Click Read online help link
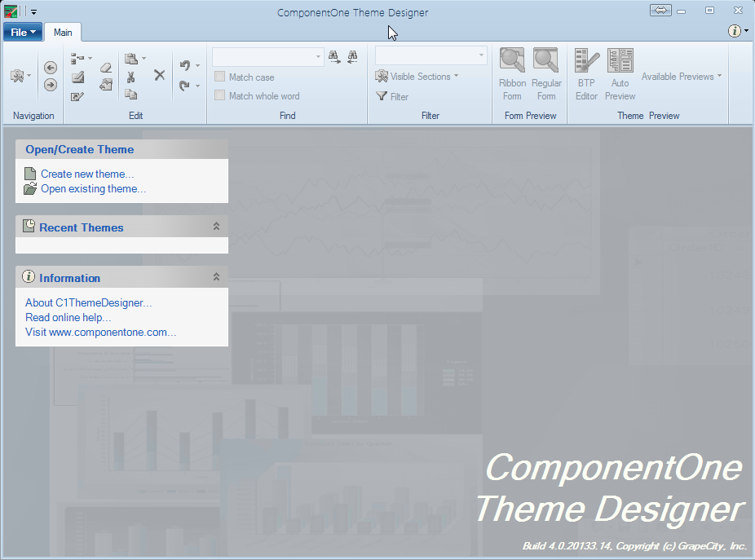 [68, 317]
